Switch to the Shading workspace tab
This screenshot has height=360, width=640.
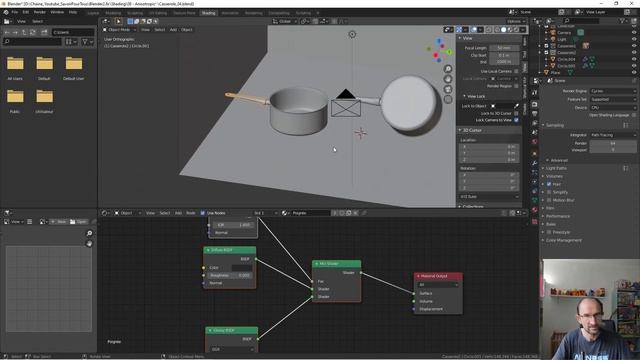[208, 13]
